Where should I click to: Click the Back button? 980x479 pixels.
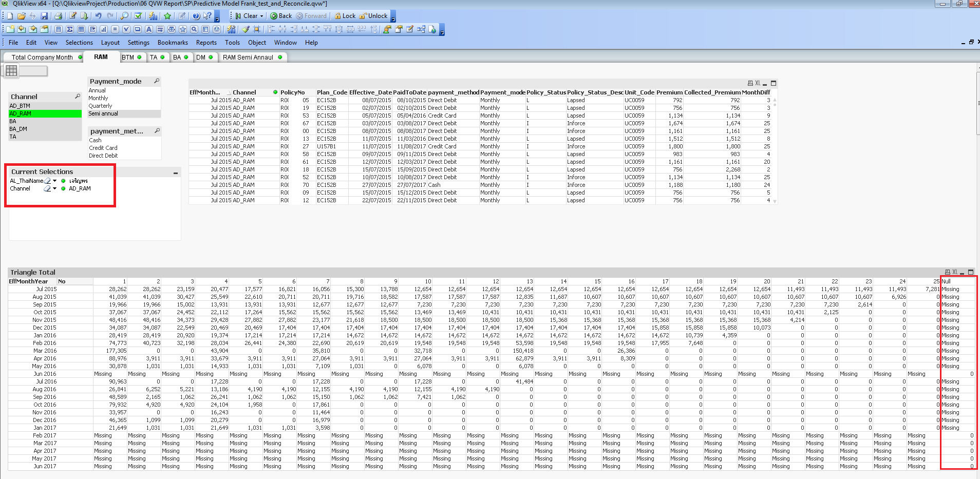click(x=281, y=16)
